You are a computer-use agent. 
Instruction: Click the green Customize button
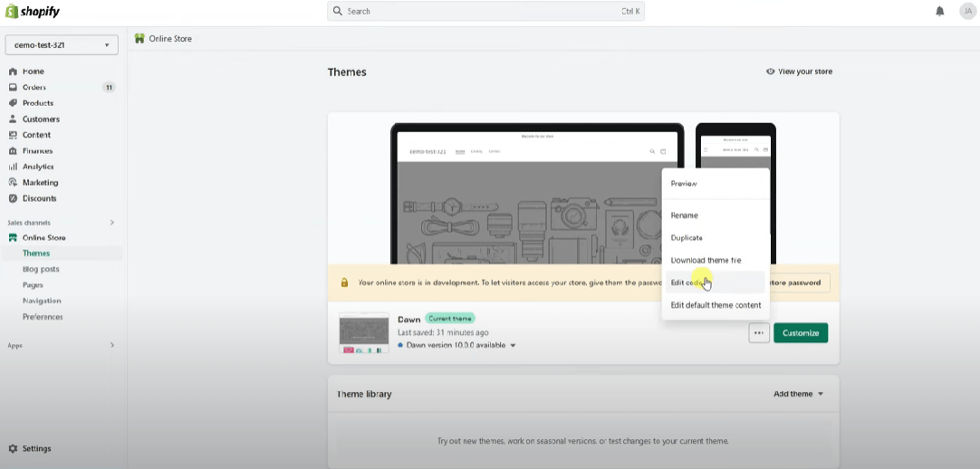coord(800,333)
